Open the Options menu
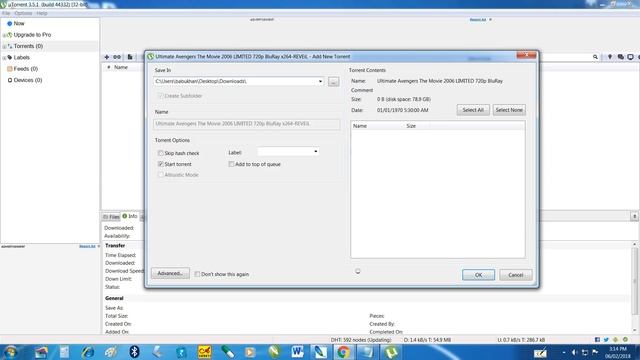 [23, 13]
